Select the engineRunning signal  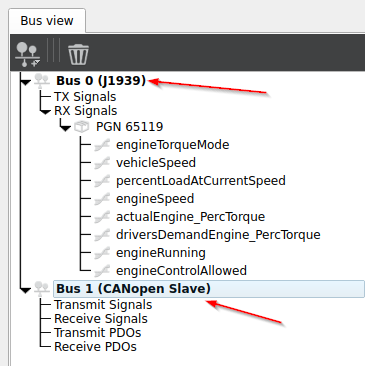click(161, 253)
